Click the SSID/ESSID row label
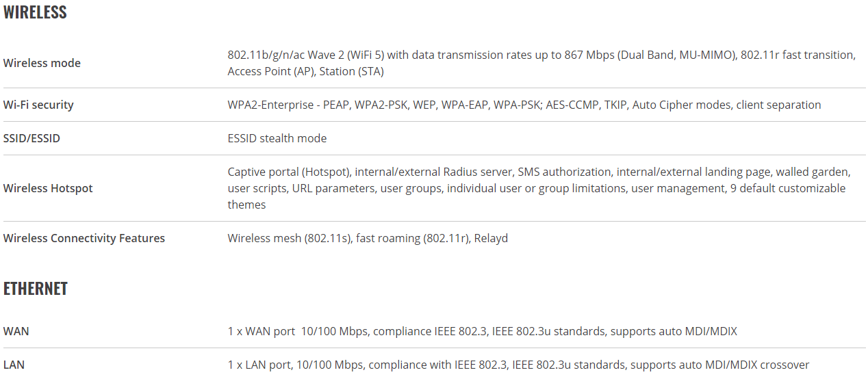Viewport: 868px width, 379px height. click(x=31, y=138)
